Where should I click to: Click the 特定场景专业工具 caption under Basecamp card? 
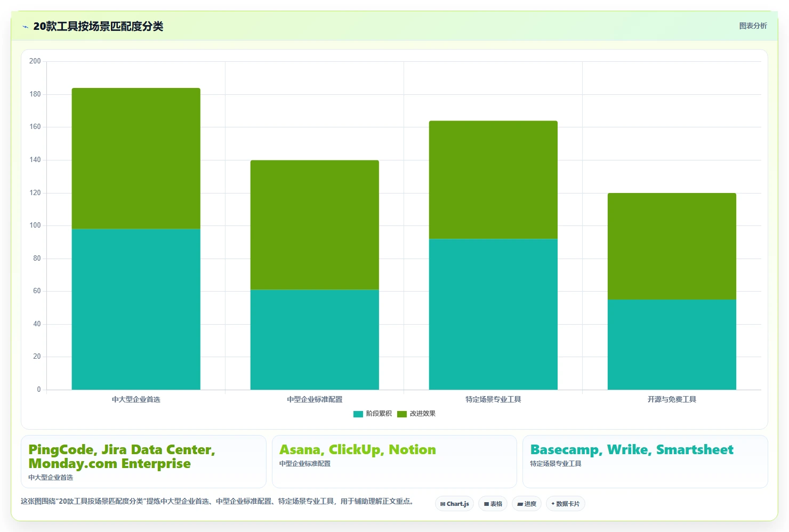pyautogui.click(x=555, y=464)
